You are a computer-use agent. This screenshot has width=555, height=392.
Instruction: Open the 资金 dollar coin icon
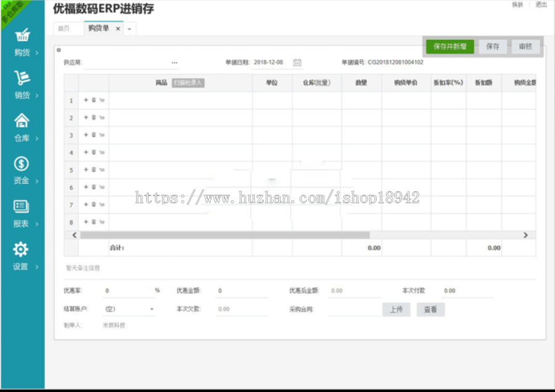[x=21, y=163]
